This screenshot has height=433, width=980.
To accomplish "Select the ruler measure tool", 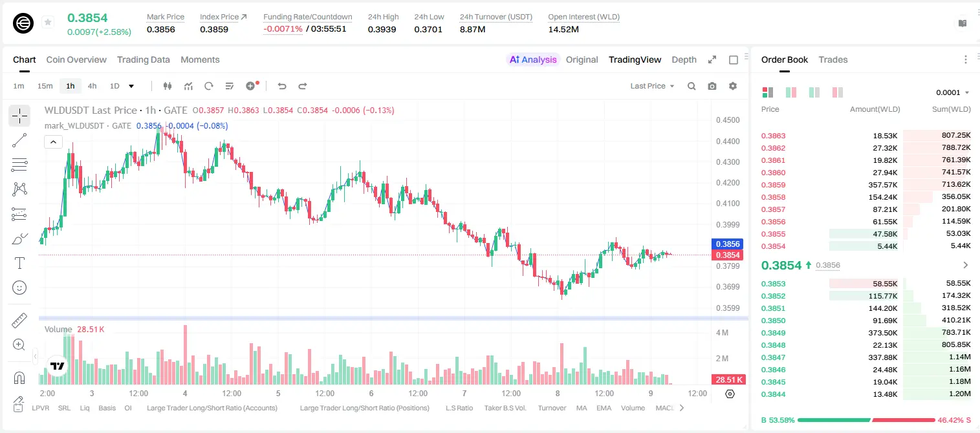I will [19, 320].
